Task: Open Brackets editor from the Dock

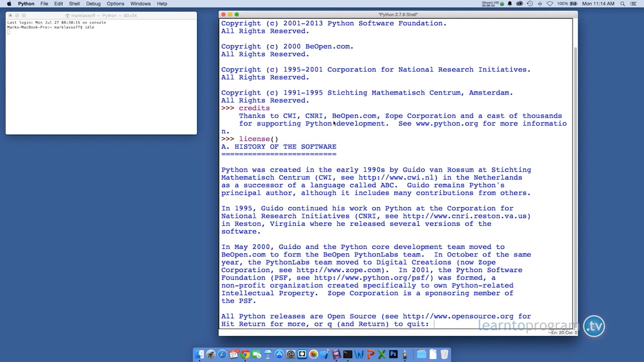Action: pyautogui.click(x=302, y=354)
